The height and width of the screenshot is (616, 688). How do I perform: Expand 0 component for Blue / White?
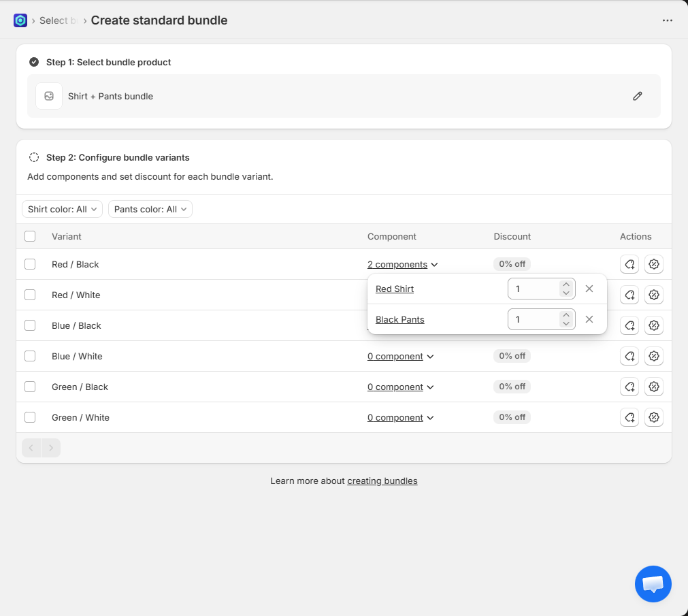point(400,356)
